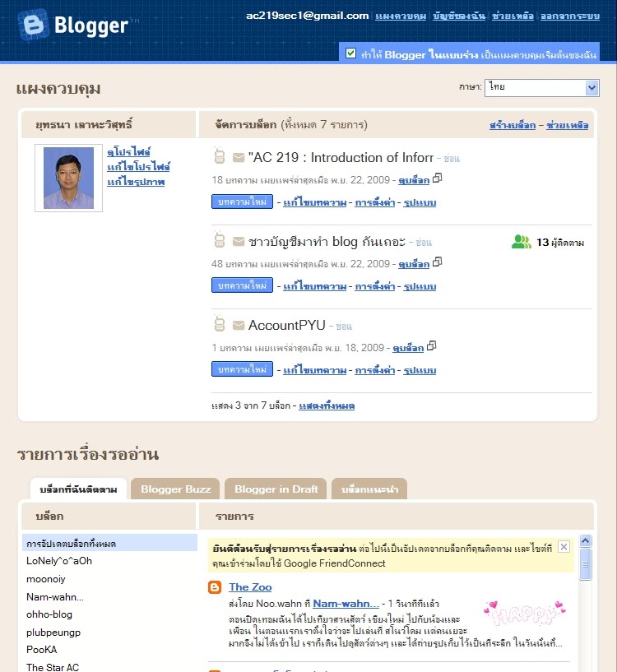Viewport: 617px width, 672px height.
Task: Select การอัปเดตบล็อกทั้งหมด in blog list
Action: click(x=109, y=543)
